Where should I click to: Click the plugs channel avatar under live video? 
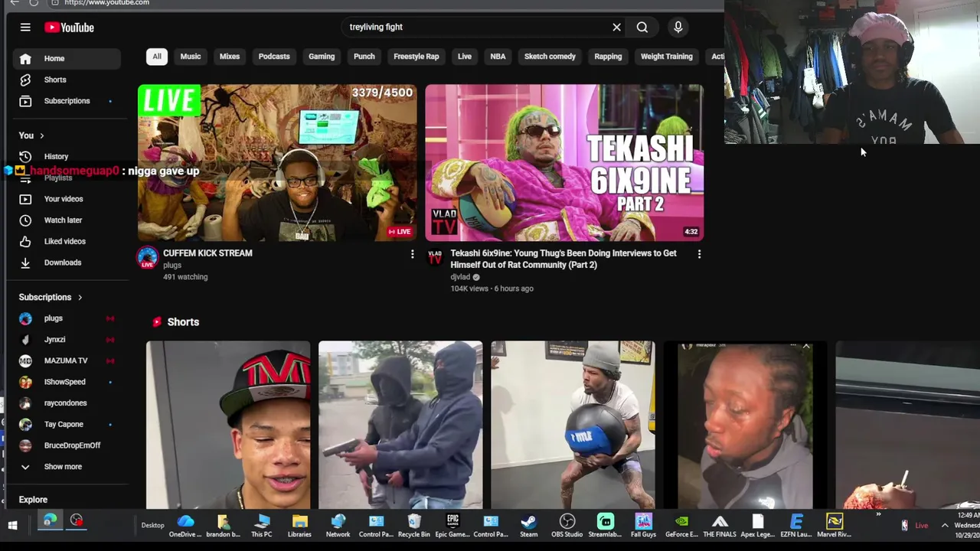147,258
